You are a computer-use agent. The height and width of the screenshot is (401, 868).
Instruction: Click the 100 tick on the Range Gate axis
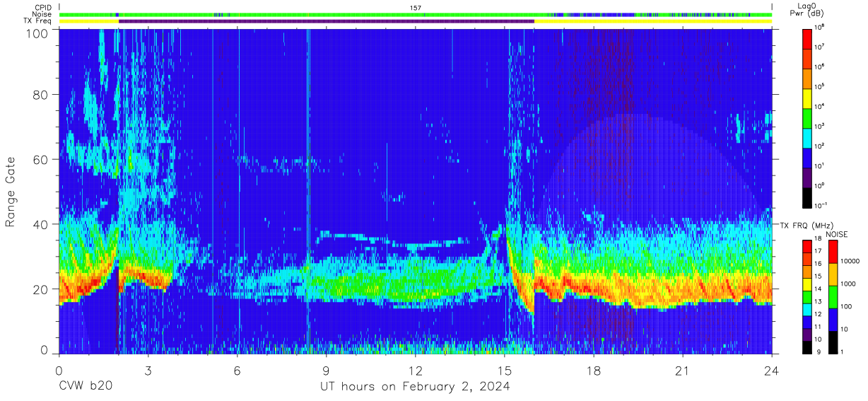click(38, 33)
